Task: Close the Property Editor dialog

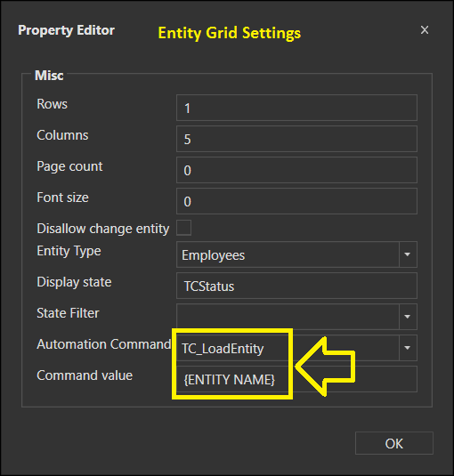Action: (425, 29)
